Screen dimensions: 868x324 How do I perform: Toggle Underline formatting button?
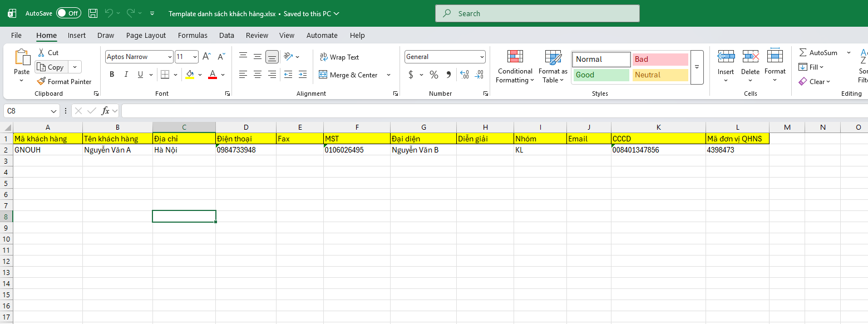point(141,75)
